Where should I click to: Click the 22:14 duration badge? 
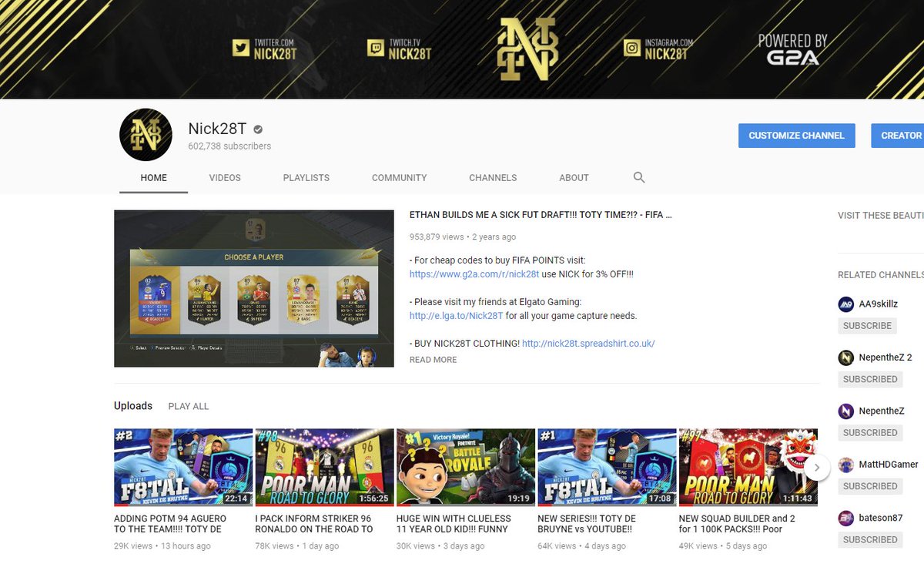236,499
